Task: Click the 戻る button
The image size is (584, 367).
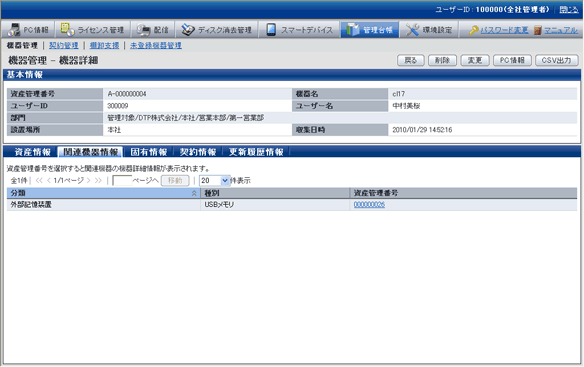Action: click(x=410, y=60)
